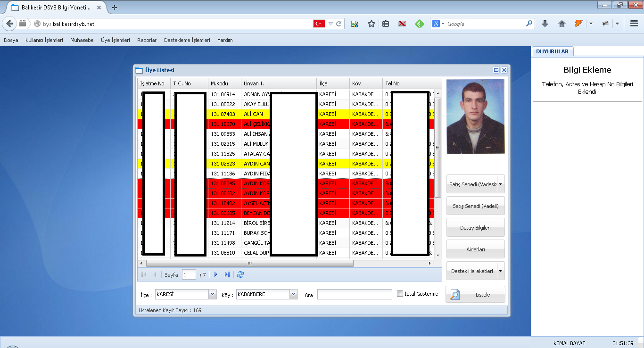Switch to the DUYURULAR tab
This screenshot has height=348, width=644.
[552, 51]
